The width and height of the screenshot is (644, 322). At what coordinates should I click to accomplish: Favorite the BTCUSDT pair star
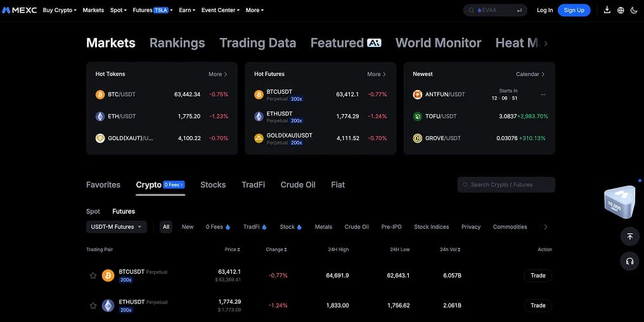[93, 276]
